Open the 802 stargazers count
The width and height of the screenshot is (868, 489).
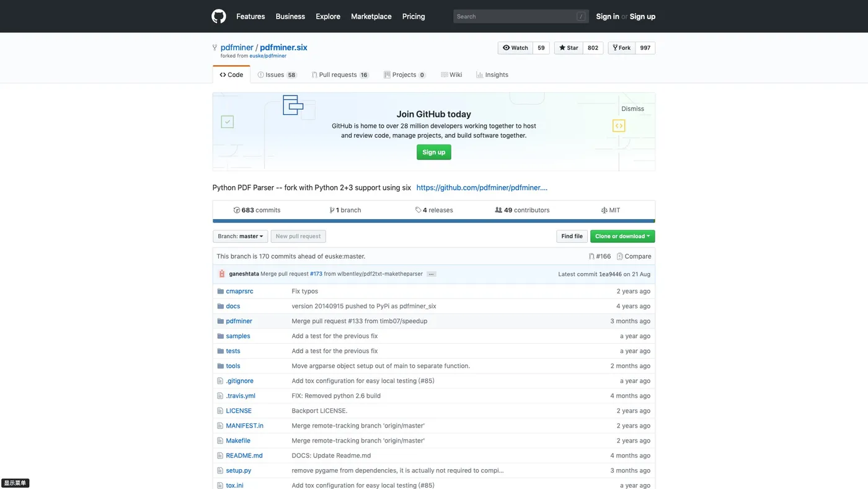coord(593,48)
